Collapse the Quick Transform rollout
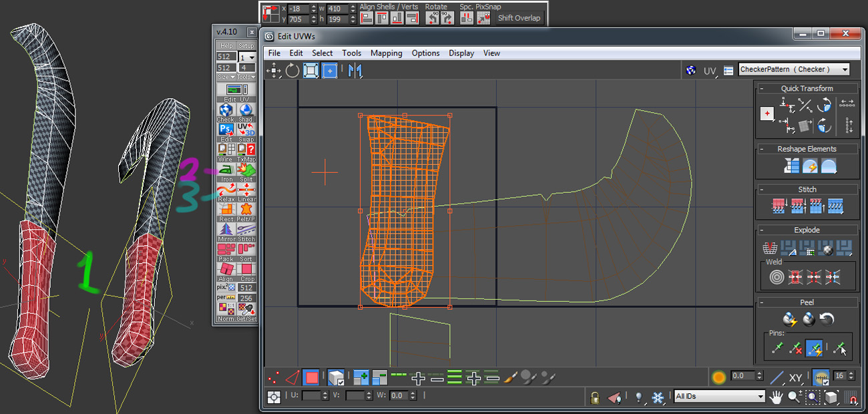This screenshot has height=414, width=868. coord(762,88)
